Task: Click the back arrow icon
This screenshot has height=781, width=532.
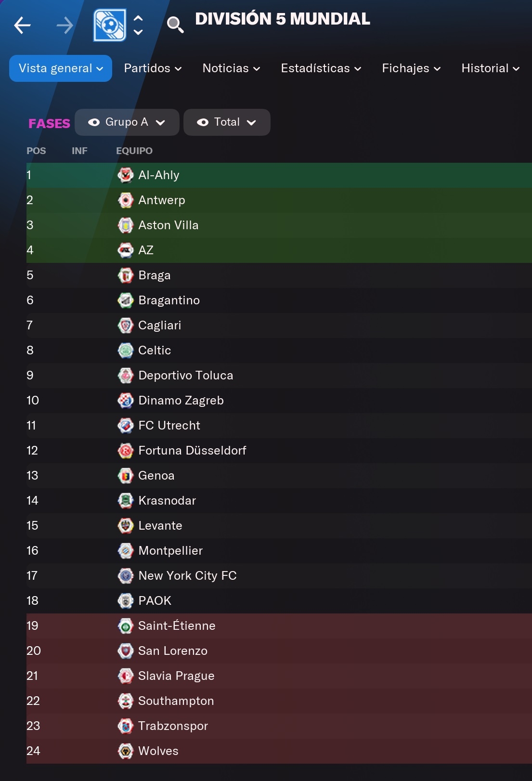Action: (x=22, y=25)
